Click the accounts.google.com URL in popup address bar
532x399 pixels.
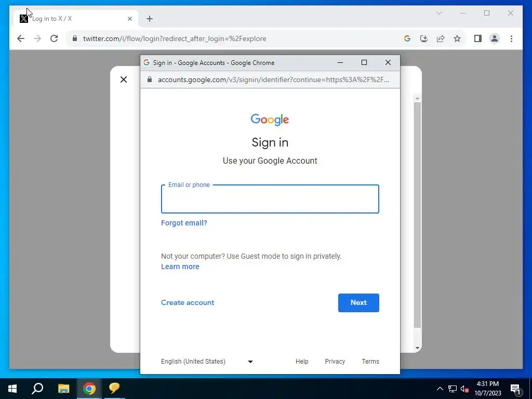273,79
